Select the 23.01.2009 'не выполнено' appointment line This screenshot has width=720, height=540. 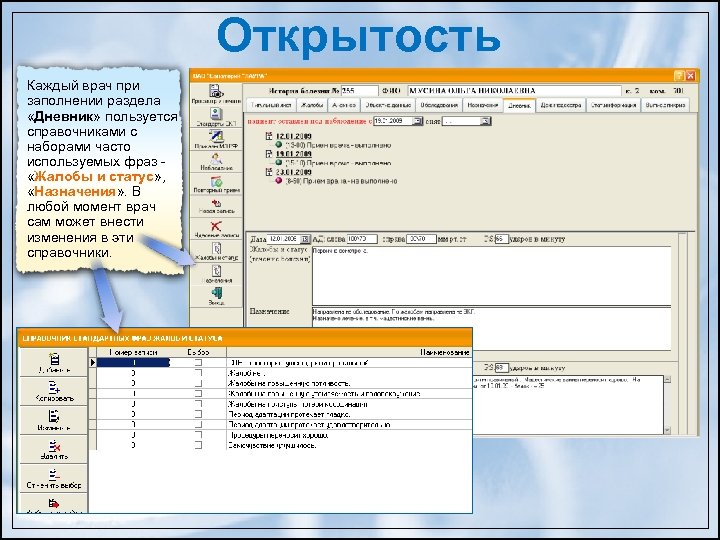341,181
